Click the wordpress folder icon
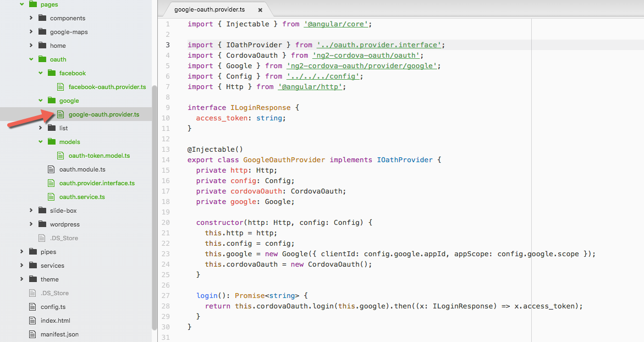644x342 pixels. (x=42, y=224)
